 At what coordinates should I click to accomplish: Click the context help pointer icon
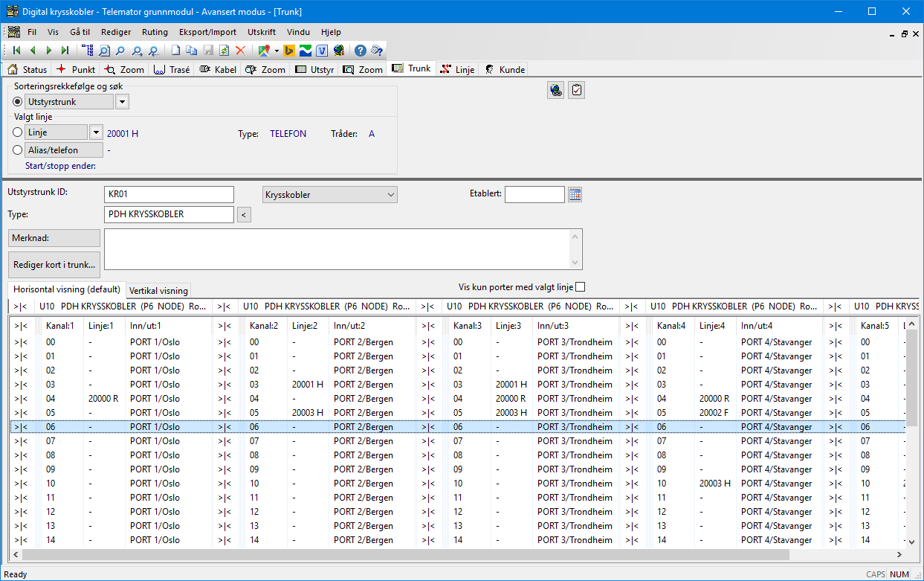[377, 51]
